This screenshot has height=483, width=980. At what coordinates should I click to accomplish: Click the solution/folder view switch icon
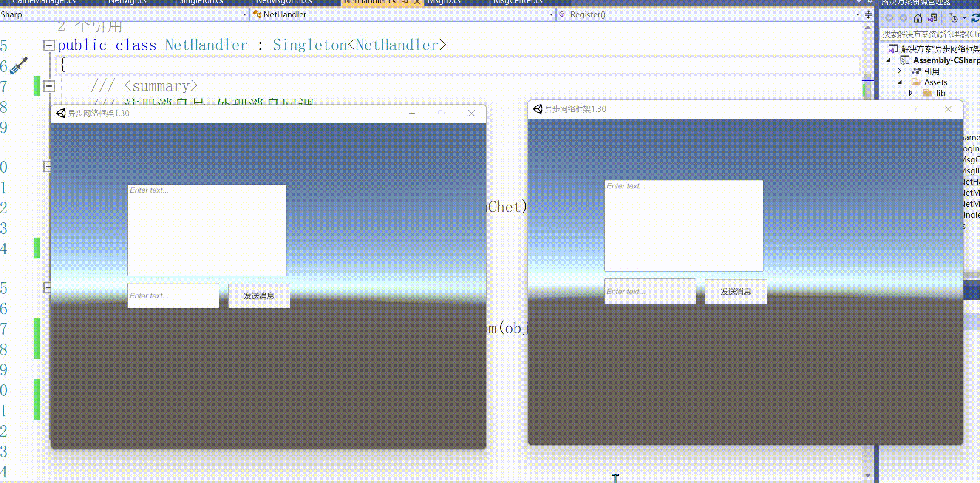tap(932, 18)
